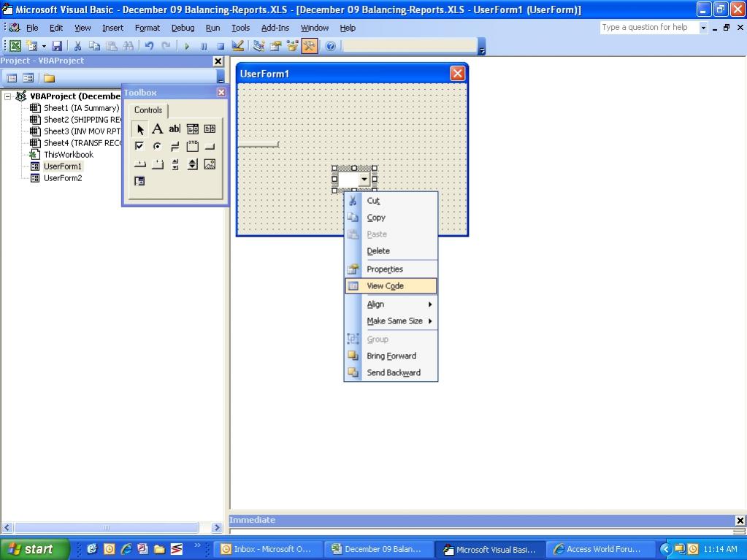This screenshot has width=747, height=560.
Task: Choose the ToggleButton control in Toolbox
Action: (x=175, y=146)
